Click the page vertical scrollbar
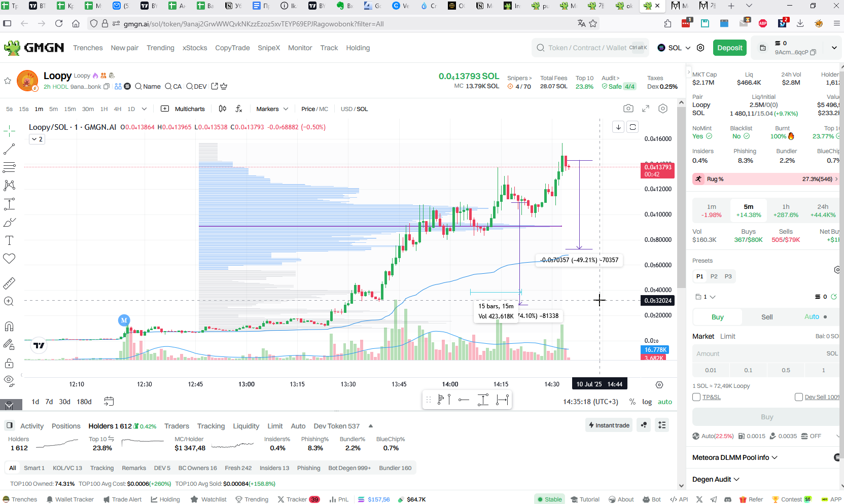This screenshot has width=844, height=504. pyautogui.click(x=681, y=198)
